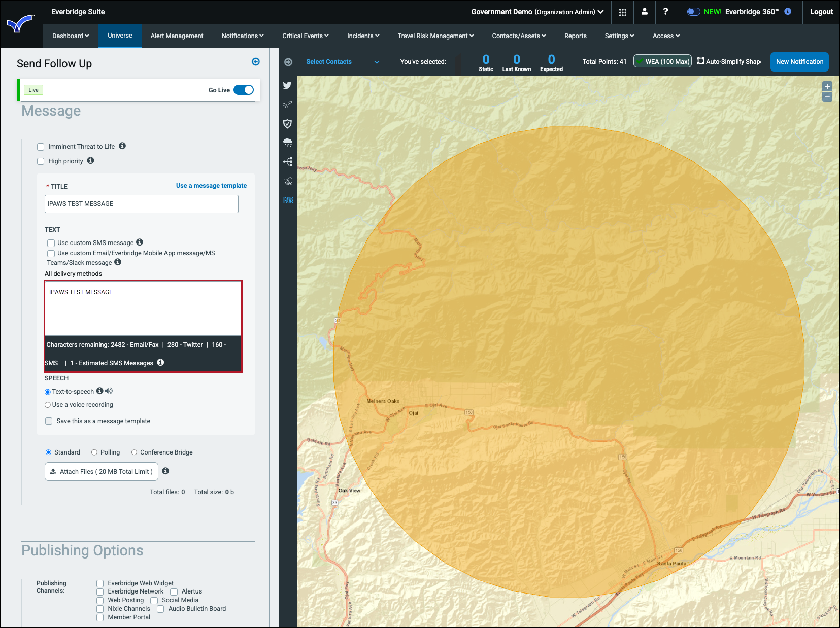Screen dimensions: 840x628
Task: Open the Reports tab
Action: pos(576,36)
